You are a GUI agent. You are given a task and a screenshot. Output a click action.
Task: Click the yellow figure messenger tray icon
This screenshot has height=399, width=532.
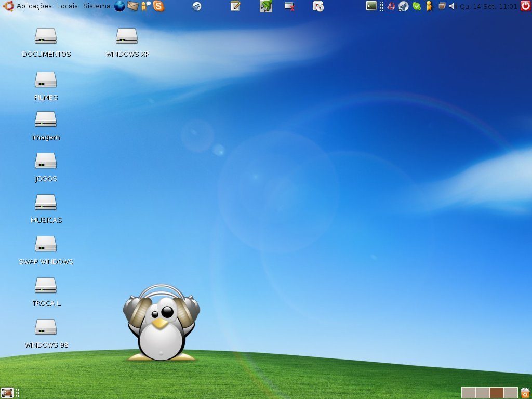tap(429, 6)
